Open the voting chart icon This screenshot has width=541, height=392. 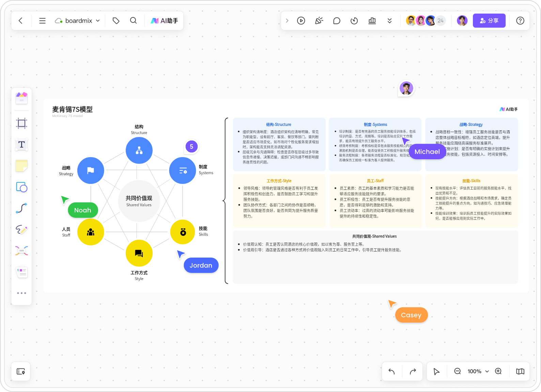(372, 21)
